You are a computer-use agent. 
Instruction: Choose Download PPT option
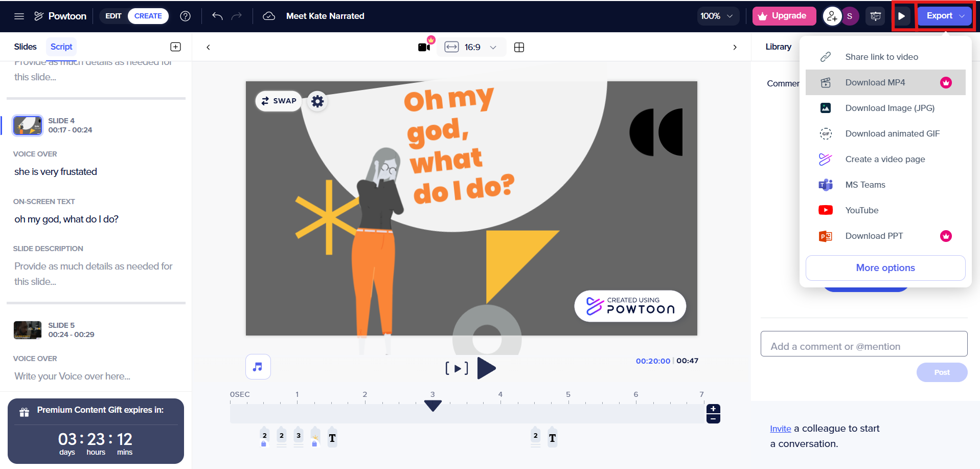[885, 236]
